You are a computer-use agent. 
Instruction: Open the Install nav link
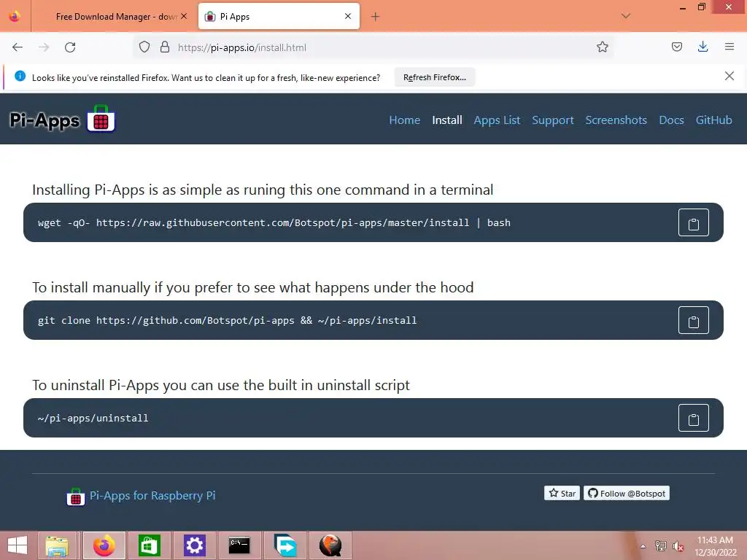tap(447, 120)
